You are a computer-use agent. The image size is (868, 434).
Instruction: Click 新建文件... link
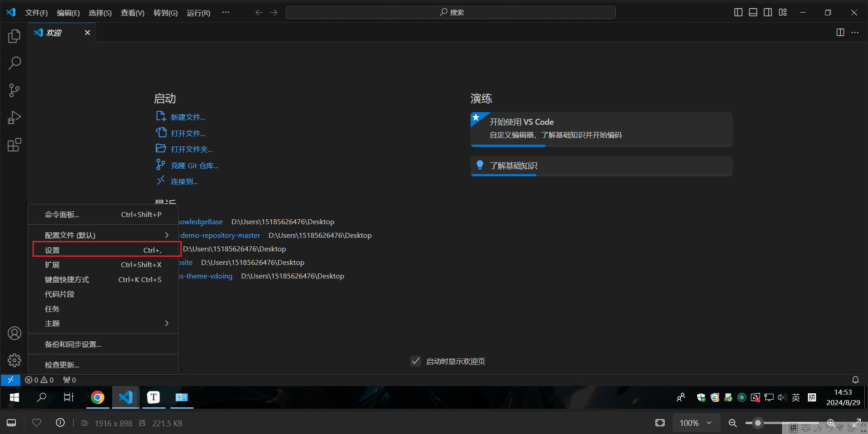pyautogui.click(x=188, y=117)
